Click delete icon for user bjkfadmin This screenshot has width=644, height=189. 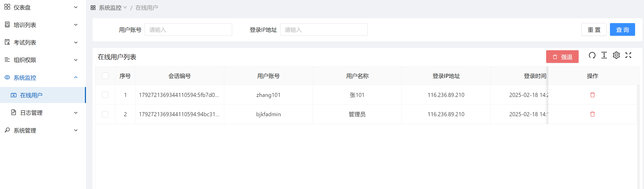pos(592,114)
